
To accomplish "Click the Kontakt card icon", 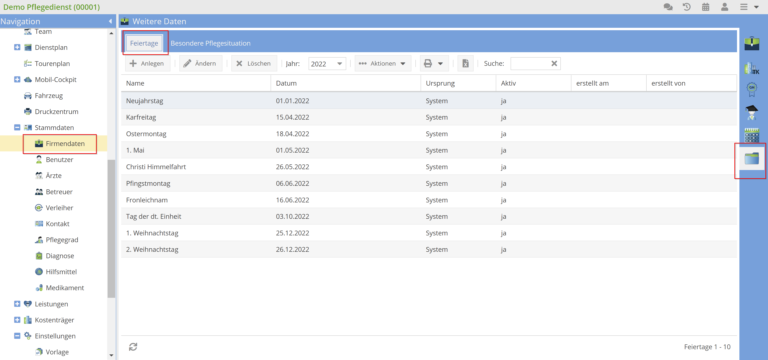I will pyautogui.click(x=39, y=224).
